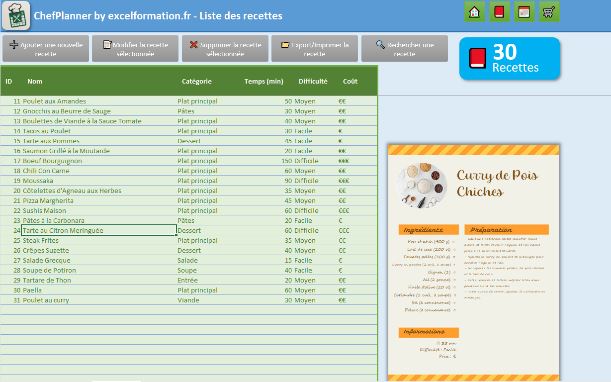
Task: Select recipe Poulet au curry
Action: coord(46,301)
